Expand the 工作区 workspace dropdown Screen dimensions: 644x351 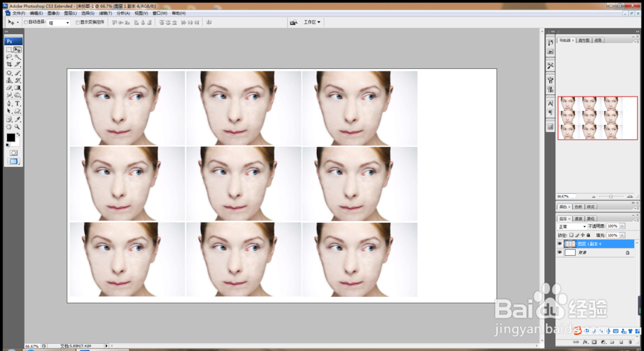(312, 23)
